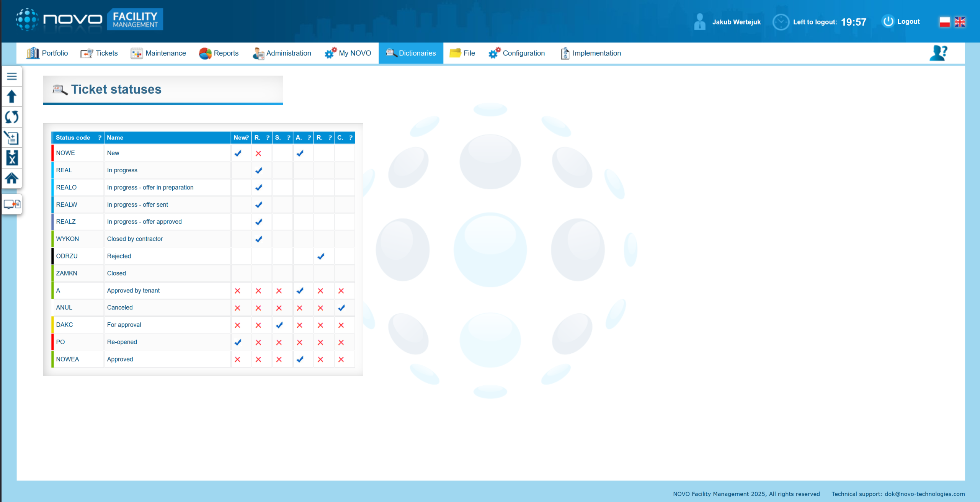The width and height of the screenshot is (980, 502).
Task: Toggle the New? checkmark for NOWE row
Action: coord(238,153)
